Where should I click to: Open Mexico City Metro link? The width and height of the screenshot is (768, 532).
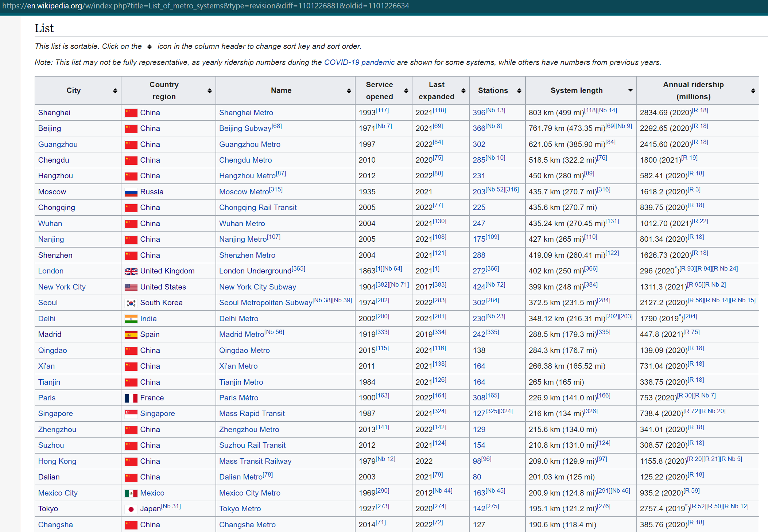[x=250, y=493]
